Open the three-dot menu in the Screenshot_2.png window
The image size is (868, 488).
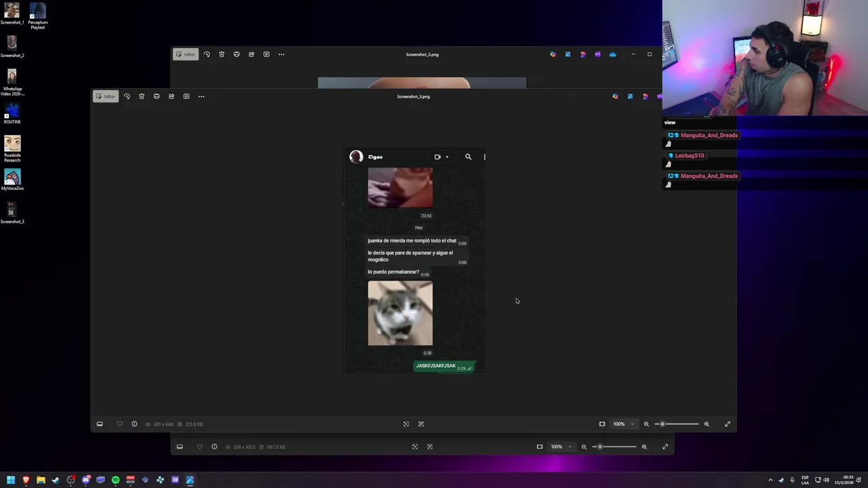(x=281, y=54)
